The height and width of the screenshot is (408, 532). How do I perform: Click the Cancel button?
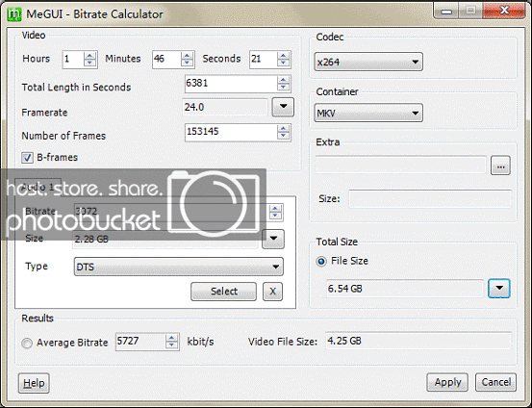(496, 382)
